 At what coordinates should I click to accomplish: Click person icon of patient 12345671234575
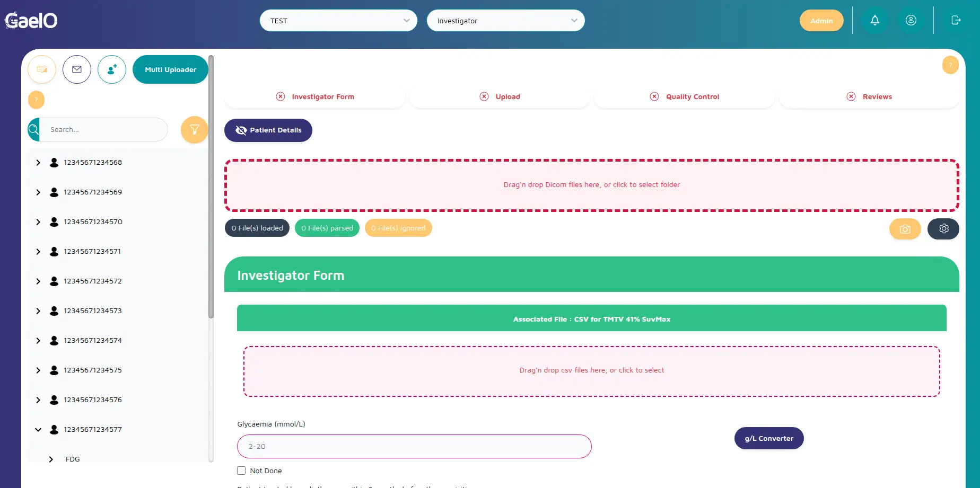point(54,370)
